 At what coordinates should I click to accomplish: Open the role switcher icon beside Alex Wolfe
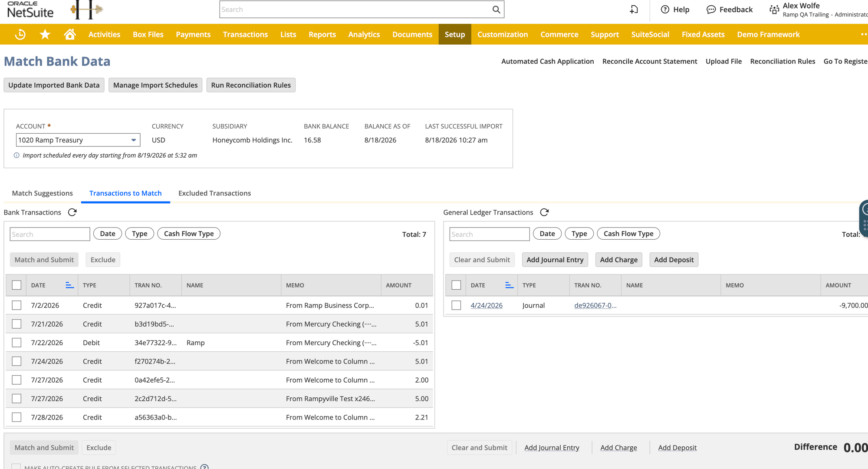774,10
